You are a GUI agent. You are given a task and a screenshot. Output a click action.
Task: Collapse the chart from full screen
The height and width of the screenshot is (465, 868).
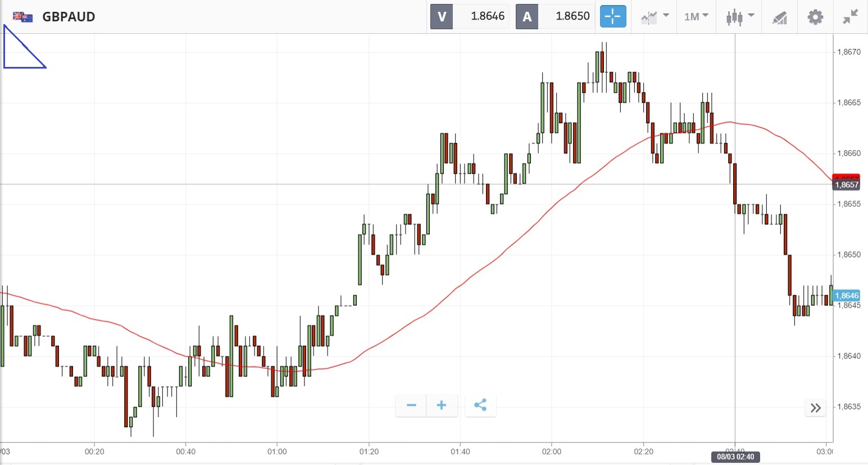coord(851,17)
